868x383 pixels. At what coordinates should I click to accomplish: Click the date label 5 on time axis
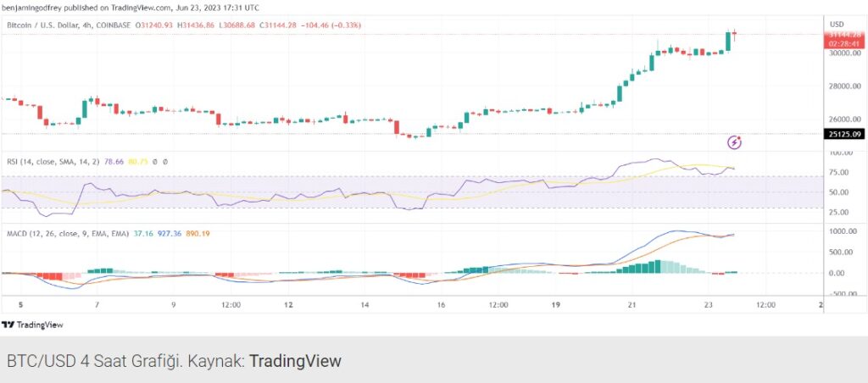[20, 304]
